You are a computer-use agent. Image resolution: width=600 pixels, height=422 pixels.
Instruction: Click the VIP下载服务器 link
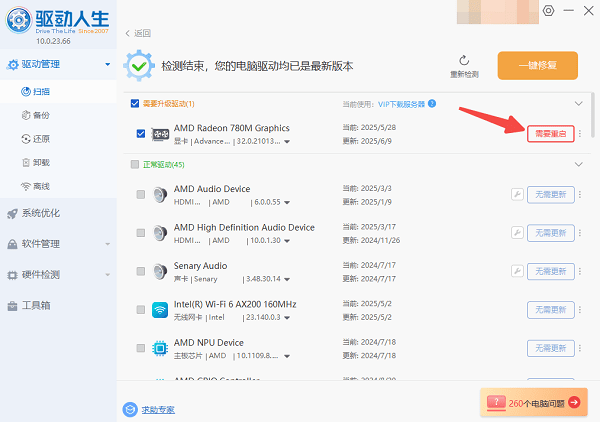401,104
